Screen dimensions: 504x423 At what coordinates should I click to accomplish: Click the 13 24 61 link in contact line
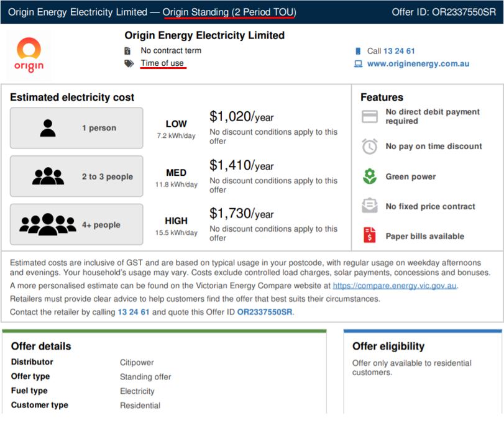(134, 312)
